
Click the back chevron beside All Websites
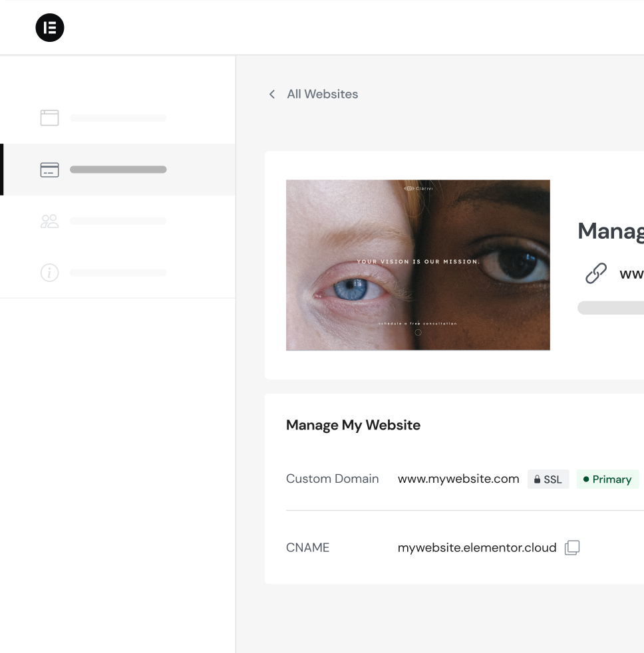click(x=272, y=94)
